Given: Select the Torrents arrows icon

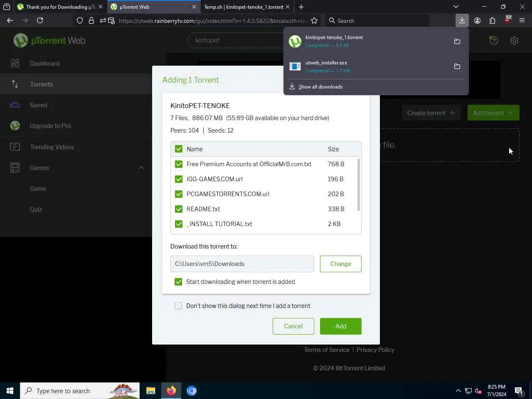Looking at the screenshot, I should pyautogui.click(x=15, y=84).
